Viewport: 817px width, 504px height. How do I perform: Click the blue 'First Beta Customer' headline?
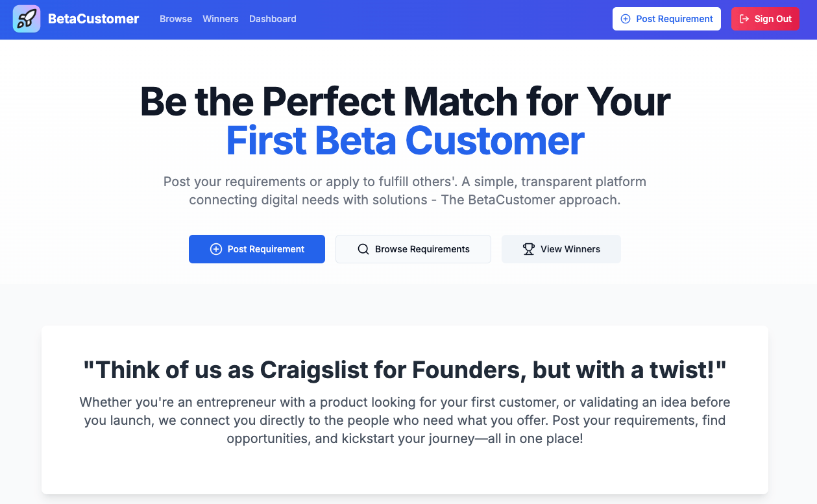tap(406, 141)
